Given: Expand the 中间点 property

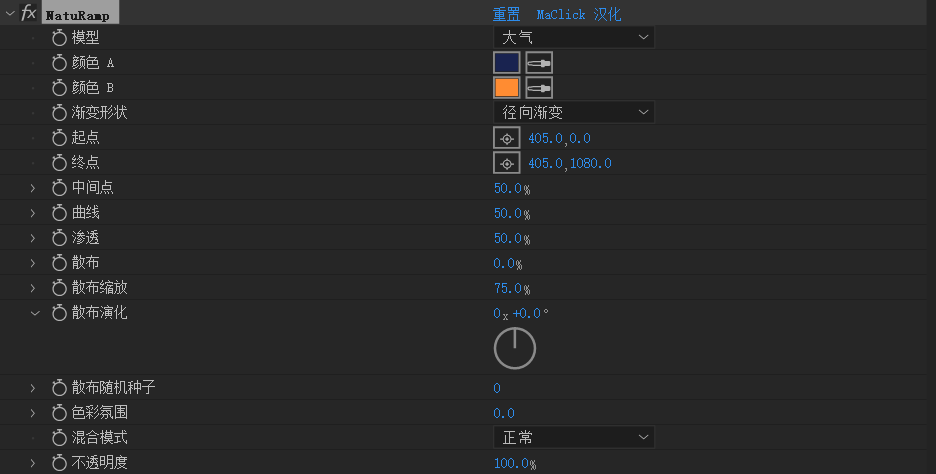Looking at the screenshot, I should click(33, 188).
